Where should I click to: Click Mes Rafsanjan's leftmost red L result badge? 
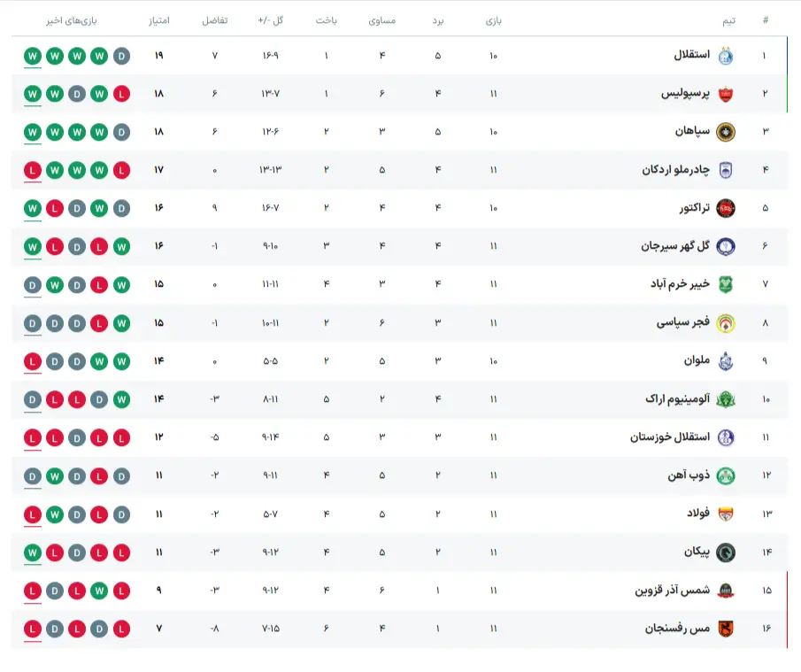coord(33,629)
